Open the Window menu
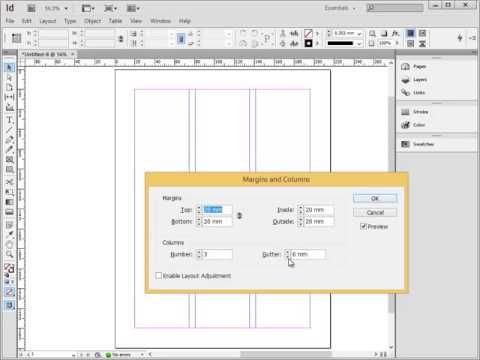 160,21
